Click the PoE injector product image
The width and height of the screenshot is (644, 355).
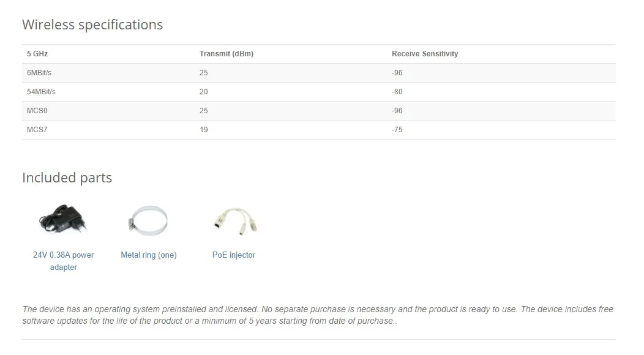click(x=233, y=222)
